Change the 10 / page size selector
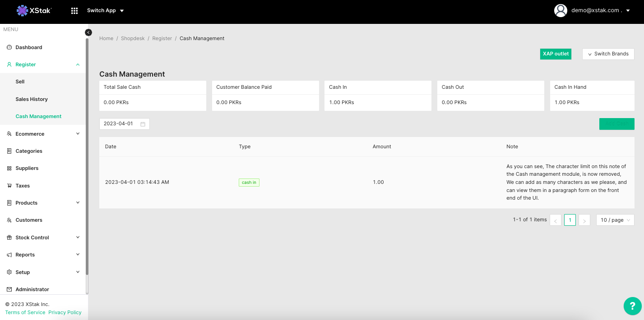The width and height of the screenshot is (644, 320). point(615,220)
